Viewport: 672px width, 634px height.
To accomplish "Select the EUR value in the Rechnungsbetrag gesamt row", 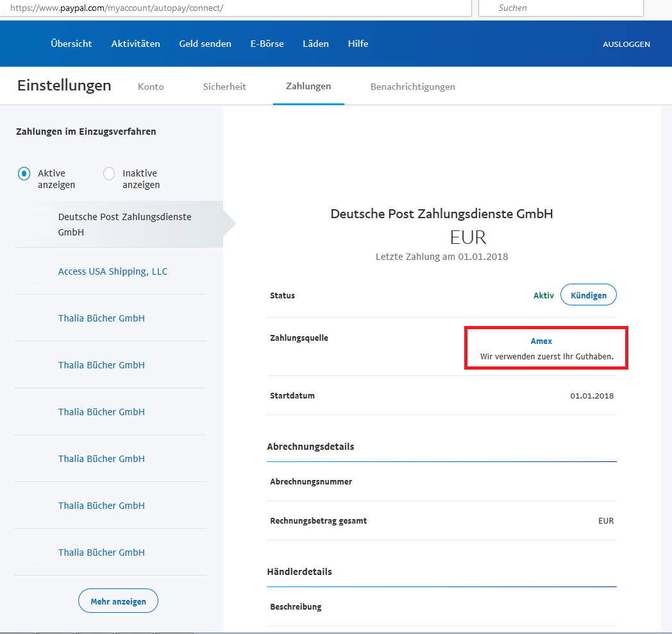I will 606,521.
